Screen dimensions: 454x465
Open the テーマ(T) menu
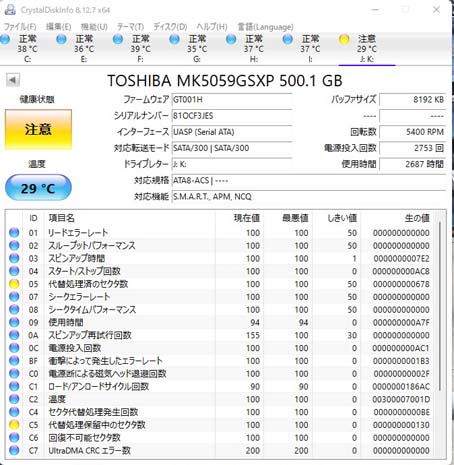point(130,27)
